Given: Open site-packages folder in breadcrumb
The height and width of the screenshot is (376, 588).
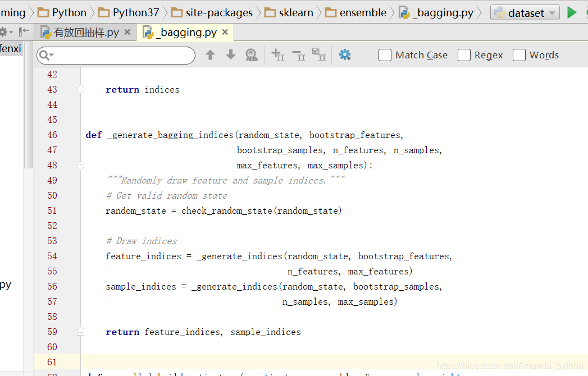Looking at the screenshot, I should [x=212, y=13].
